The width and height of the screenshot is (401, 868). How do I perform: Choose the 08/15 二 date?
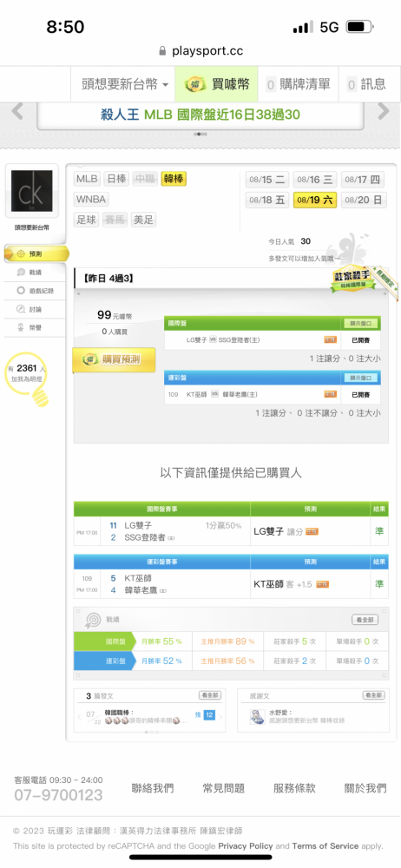(x=267, y=180)
